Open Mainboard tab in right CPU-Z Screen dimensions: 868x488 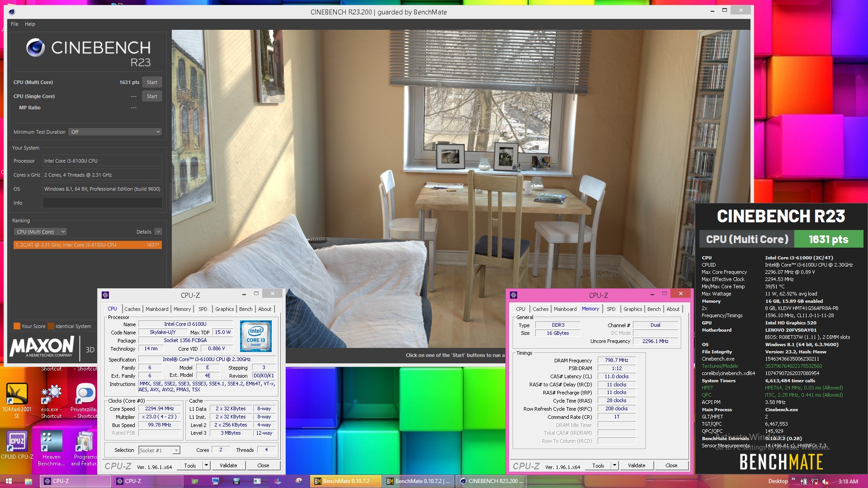[x=565, y=309]
